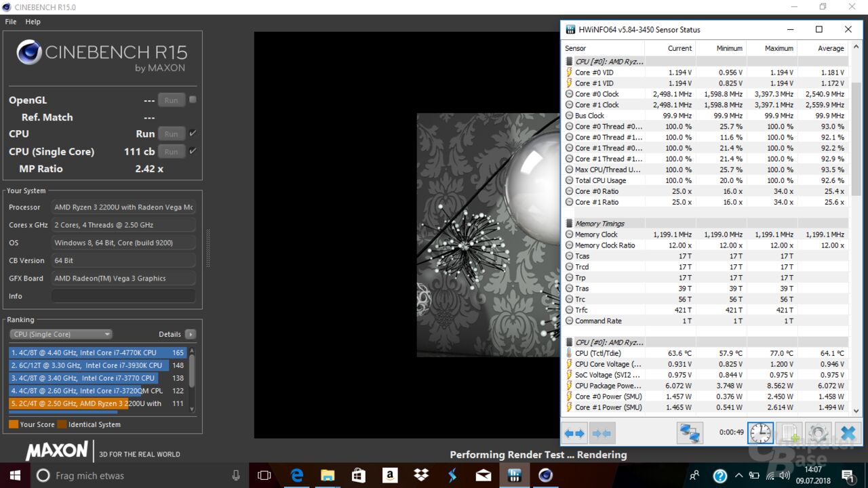Toggle the CPU test checkmark
The image size is (868, 488).
click(x=193, y=134)
